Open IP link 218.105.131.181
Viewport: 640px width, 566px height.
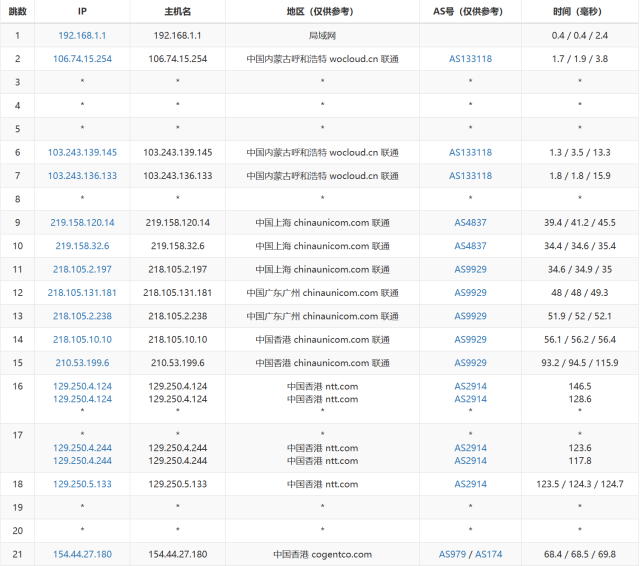click(x=82, y=293)
